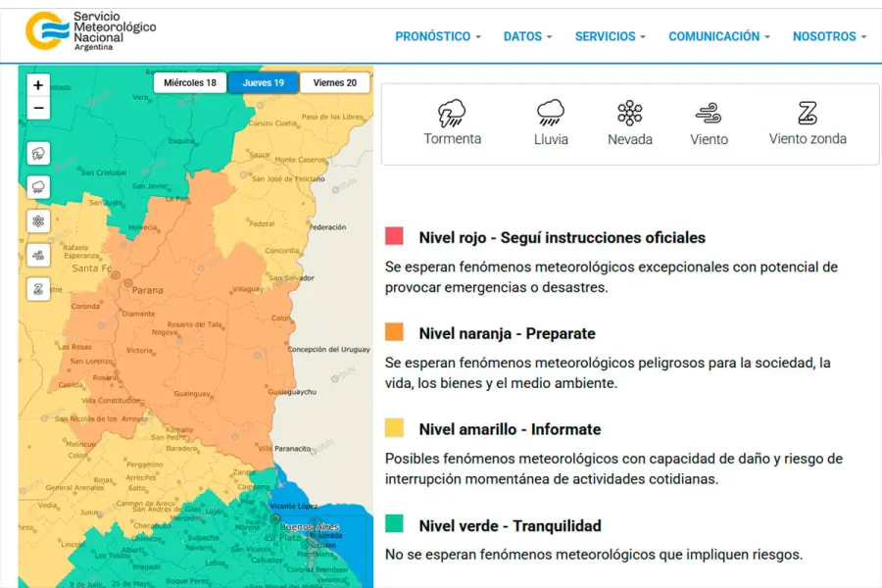Select the Tormenta icon in legend
The image size is (882, 588).
tap(452, 114)
